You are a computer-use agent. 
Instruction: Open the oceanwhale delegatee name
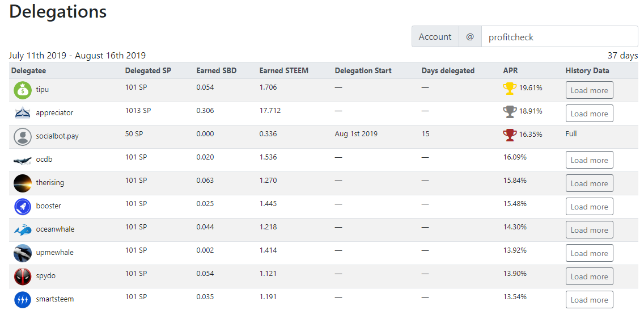click(56, 229)
